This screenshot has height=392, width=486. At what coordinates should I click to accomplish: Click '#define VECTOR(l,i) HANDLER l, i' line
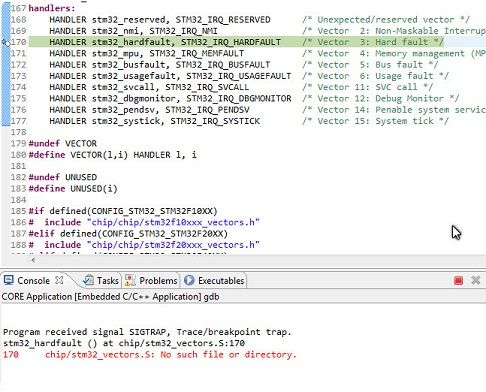tap(112, 155)
